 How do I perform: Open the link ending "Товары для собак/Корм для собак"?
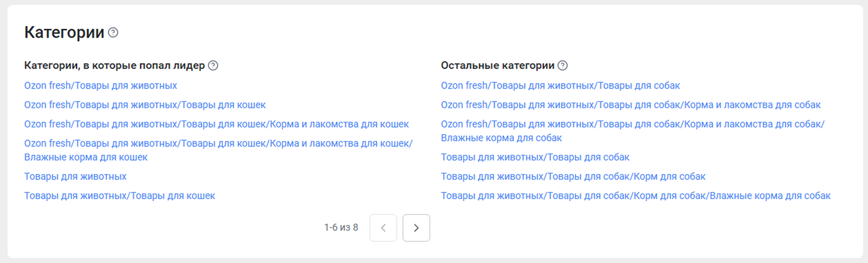click(573, 176)
